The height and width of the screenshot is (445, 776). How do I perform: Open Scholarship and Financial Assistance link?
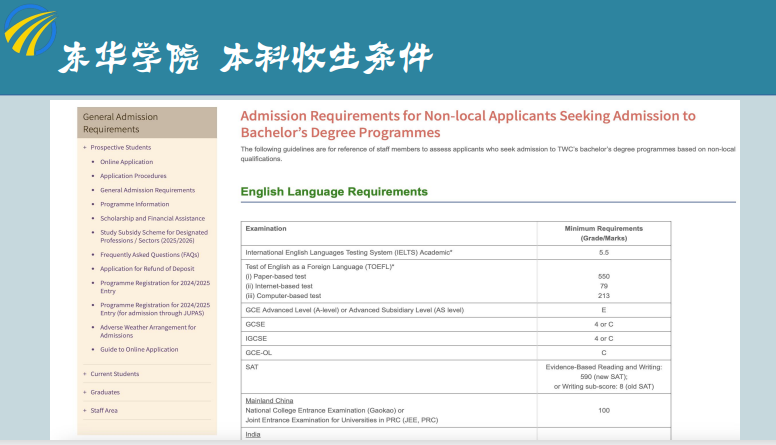pos(152,218)
